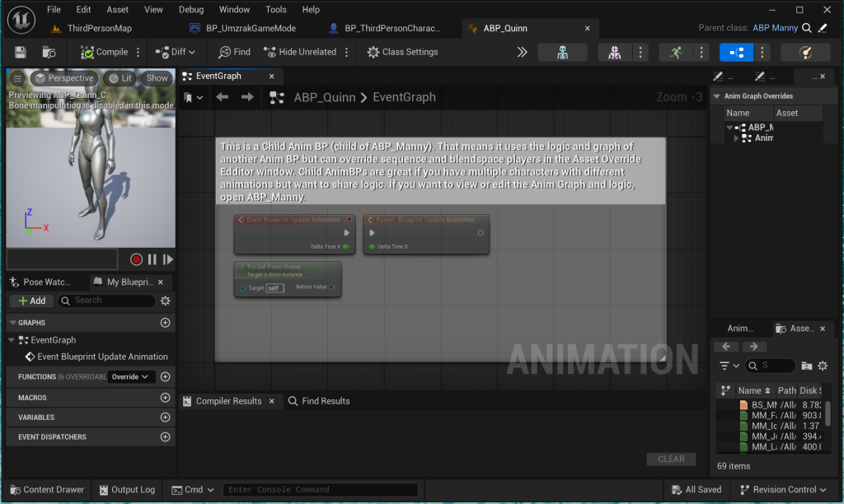Screen dimensions: 844x504
Task: Open the Physics asset mode icon
Action: (x=805, y=52)
